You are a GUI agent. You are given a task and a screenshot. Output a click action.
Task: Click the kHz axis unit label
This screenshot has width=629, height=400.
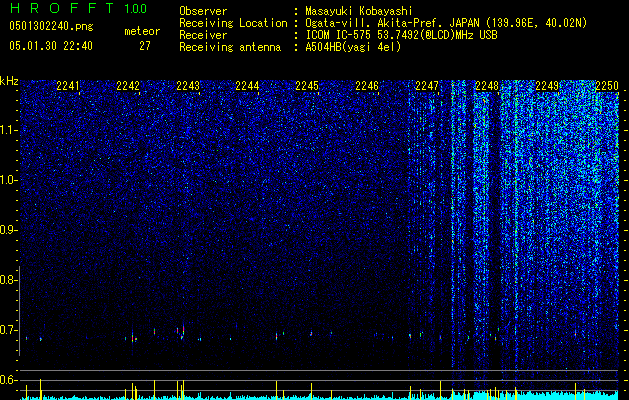[9, 81]
